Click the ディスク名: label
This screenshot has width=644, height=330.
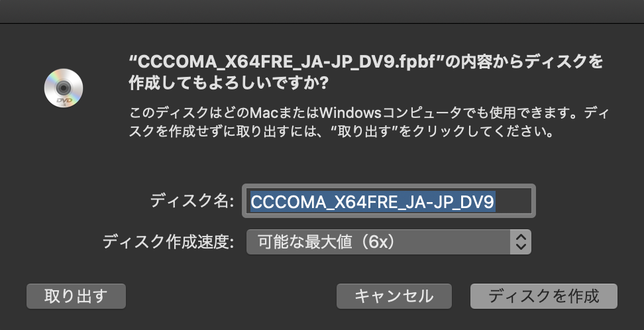tap(191, 201)
